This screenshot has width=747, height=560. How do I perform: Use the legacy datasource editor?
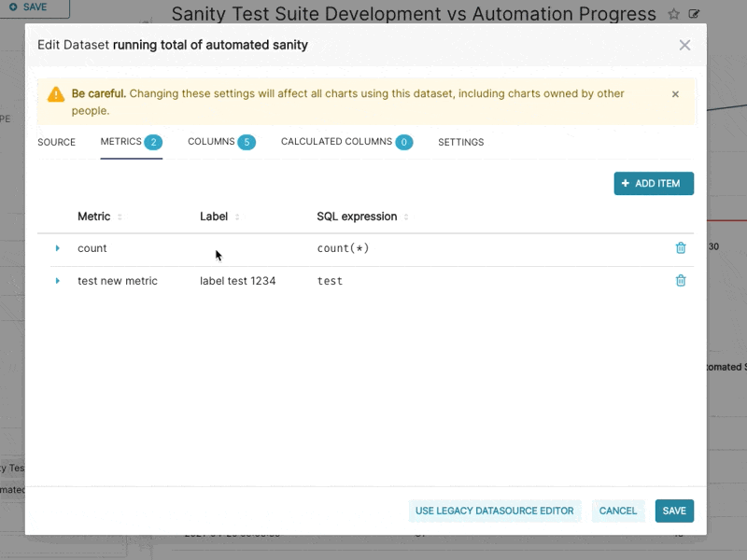[495, 511]
